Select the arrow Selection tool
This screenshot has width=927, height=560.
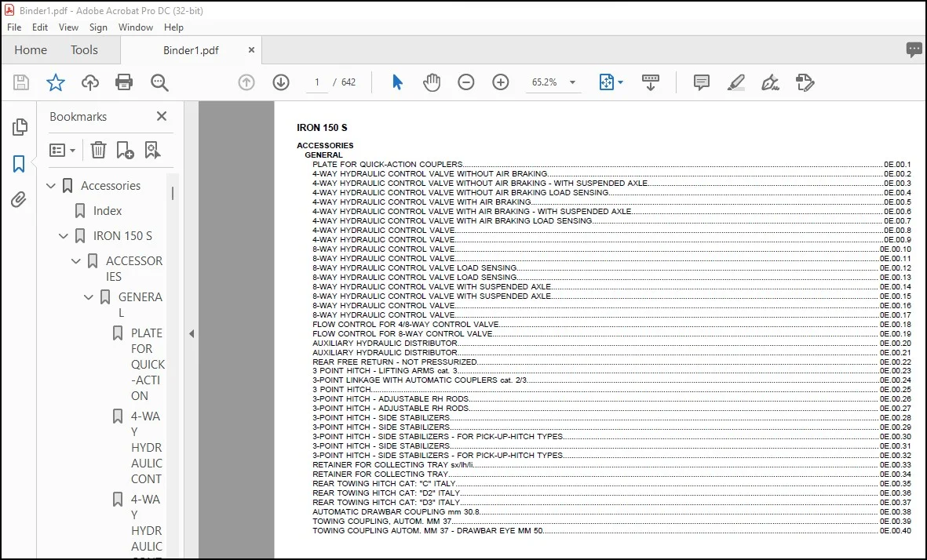tap(397, 82)
